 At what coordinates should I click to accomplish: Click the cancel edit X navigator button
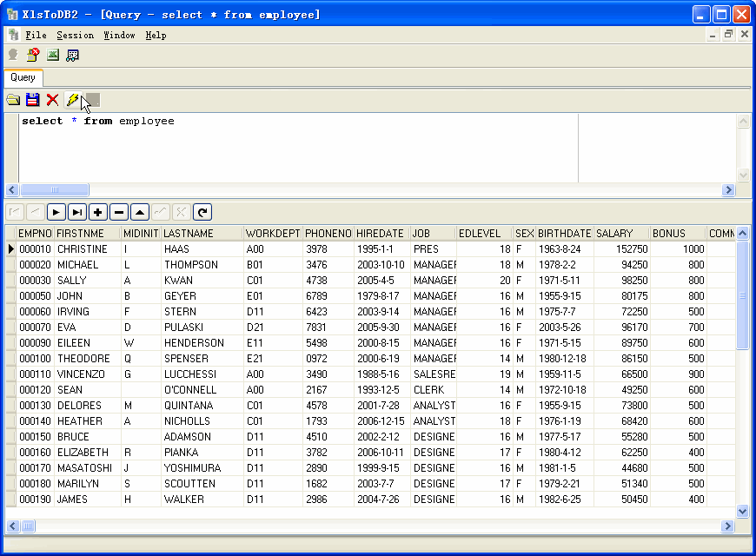[x=182, y=212]
